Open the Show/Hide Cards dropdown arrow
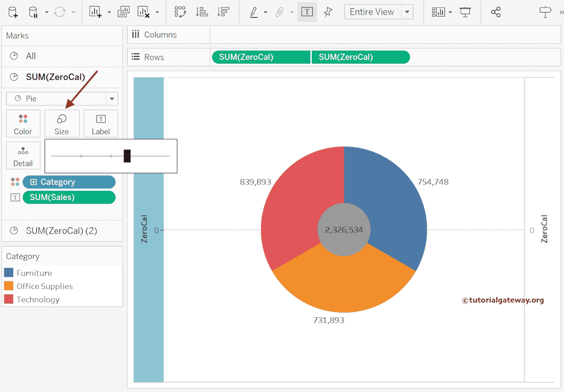Image resolution: width=564 pixels, height=392 pixels. pyautogui.click(x=451, y=12)
